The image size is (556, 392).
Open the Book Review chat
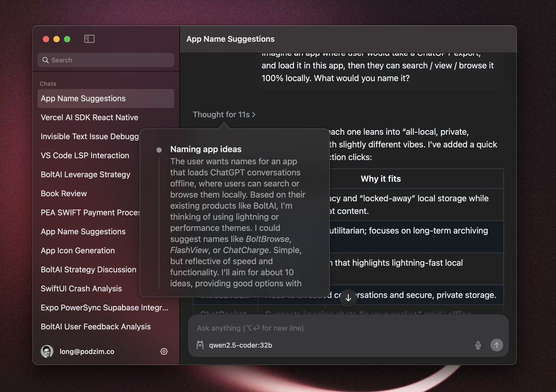(64, 194)
